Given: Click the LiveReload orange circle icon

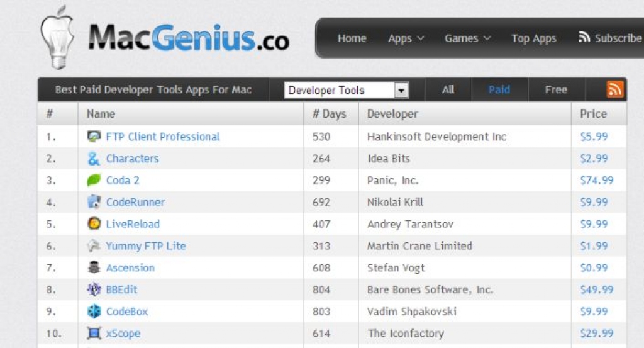Looking at the screenshot, I should 94,223.
